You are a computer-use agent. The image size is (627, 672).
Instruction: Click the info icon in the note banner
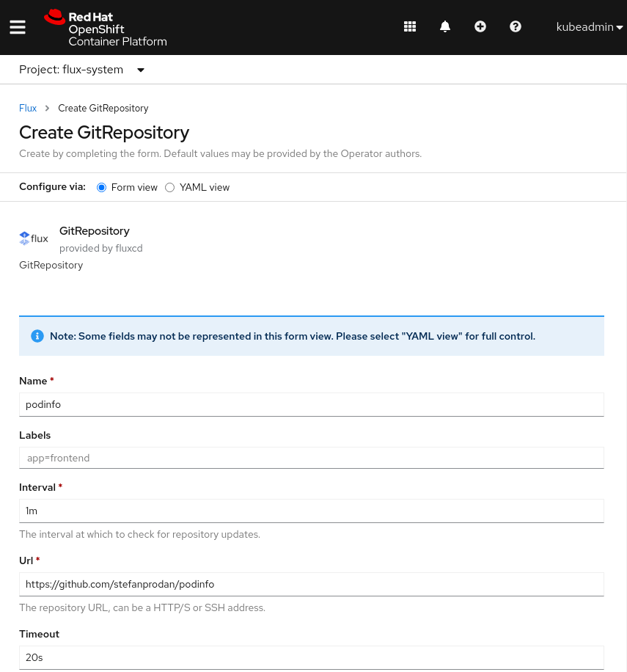pyautogui.click(x=37, y=336)
